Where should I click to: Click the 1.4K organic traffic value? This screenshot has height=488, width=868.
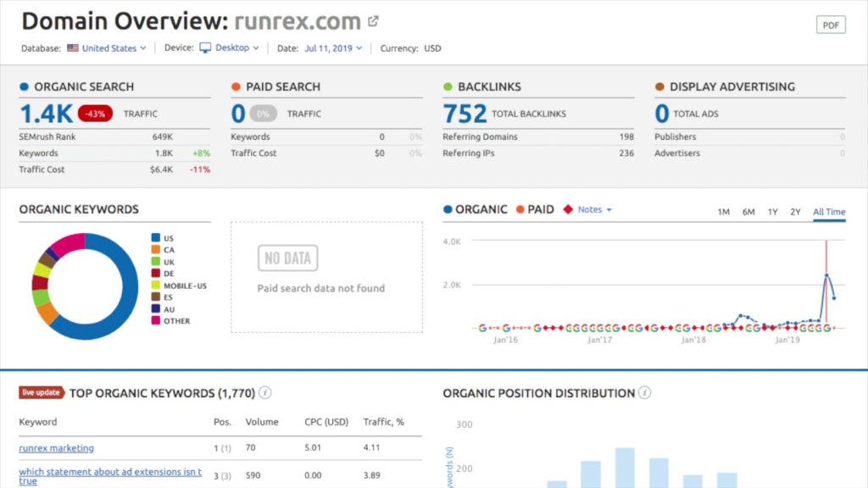(x=47, y=114)
